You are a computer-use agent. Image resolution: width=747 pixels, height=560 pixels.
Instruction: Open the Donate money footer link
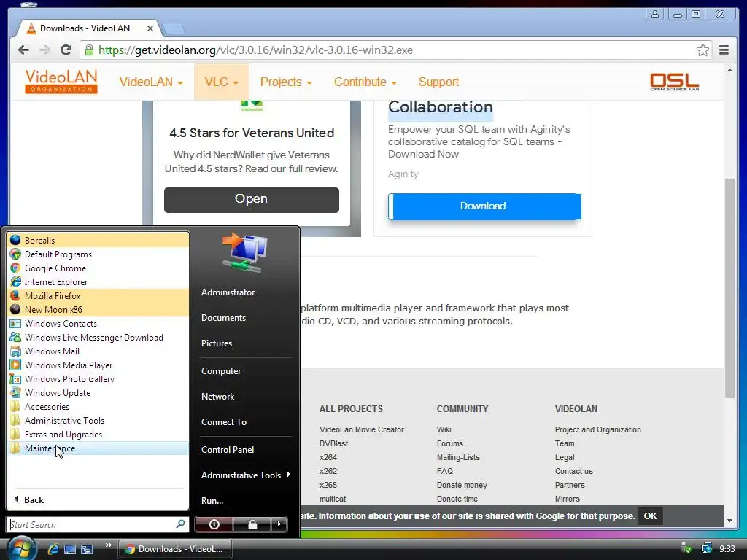pyautogui.click(x=462, y=485)
